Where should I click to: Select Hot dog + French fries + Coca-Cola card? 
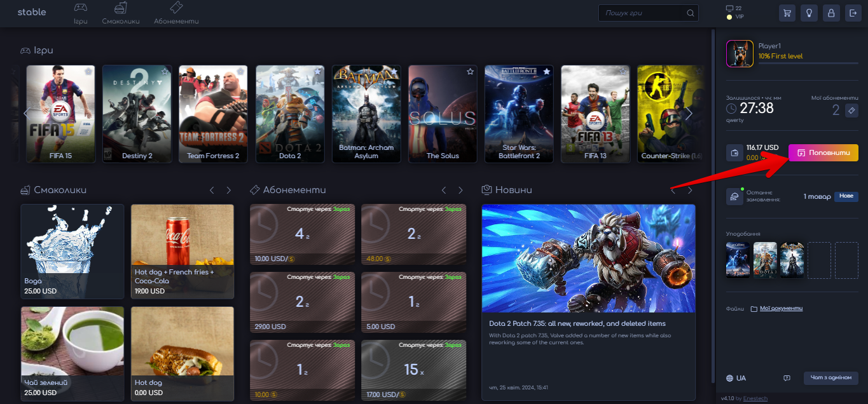tap(183, 252)
